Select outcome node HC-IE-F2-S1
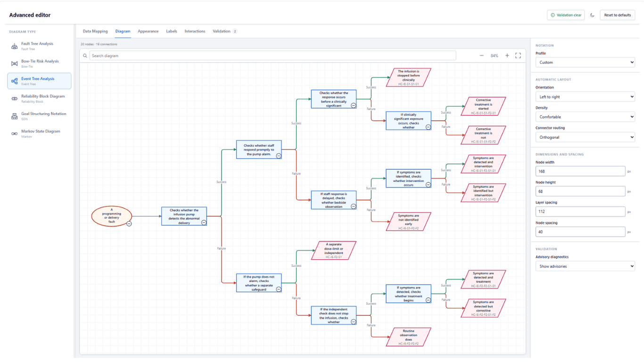644x362 pixels. click(x=334, y=251)
